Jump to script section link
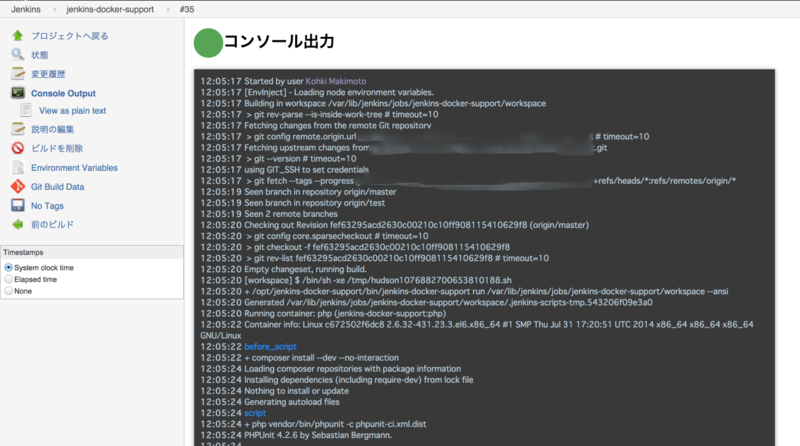This screenshot has width=800, height=446. tap(255, 413)
